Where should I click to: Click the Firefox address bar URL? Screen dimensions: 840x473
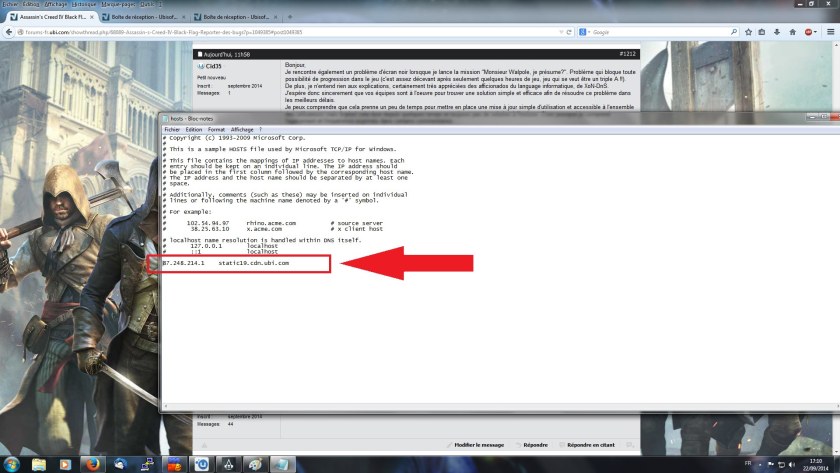pyautogui.click(x=163, y=32)
